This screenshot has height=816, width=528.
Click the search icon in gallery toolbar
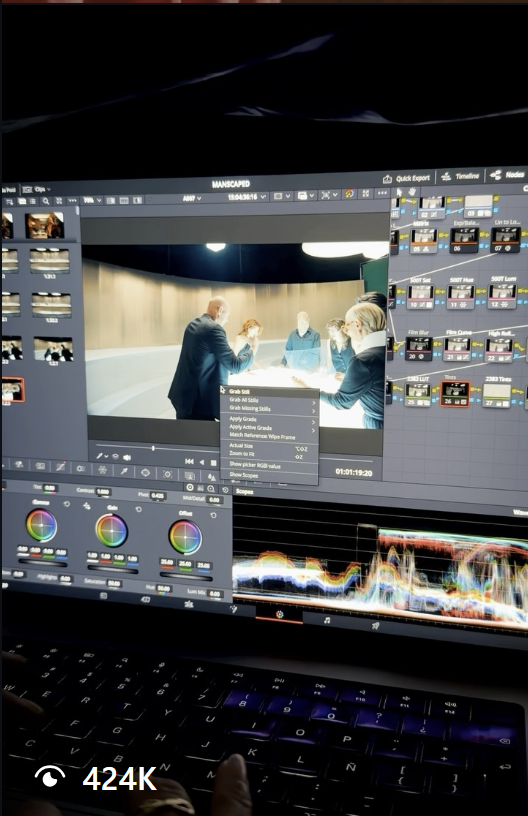click(46, 201)
